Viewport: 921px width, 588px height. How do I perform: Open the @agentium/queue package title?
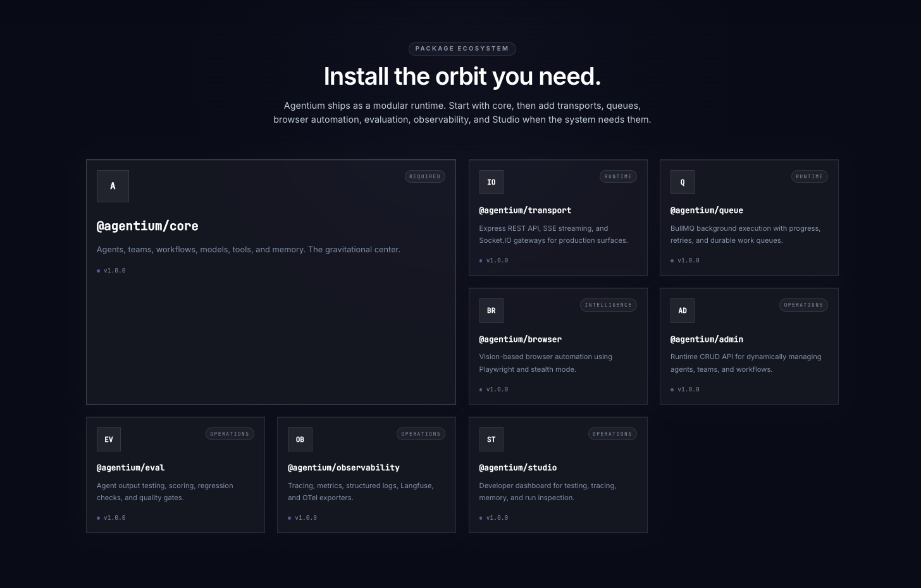(x=707, y=211)
